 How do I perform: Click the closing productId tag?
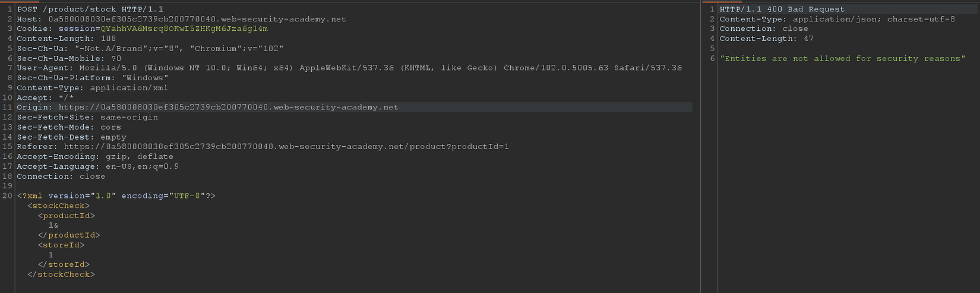pos(69,235)
